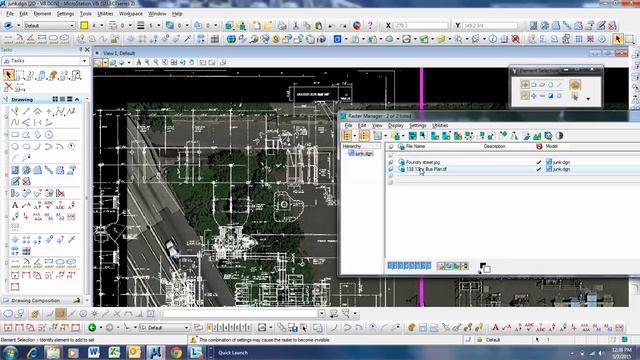Click the Element Selection arrow in top-right toolbar
Viewport: 640px width, 360px height.
pyautogui.click(x=618, y=39)
